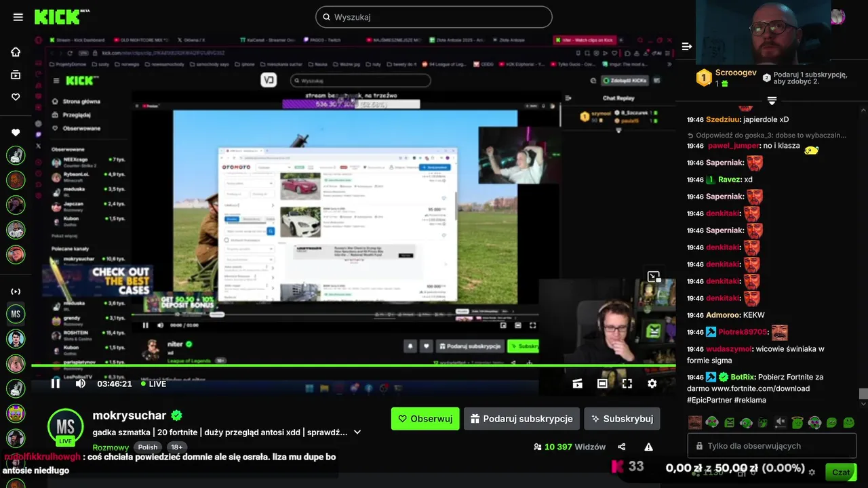This screenshot has height=488, width=868.
Task: Click the Subskrybuj button
Action: [x=622, y=419]
